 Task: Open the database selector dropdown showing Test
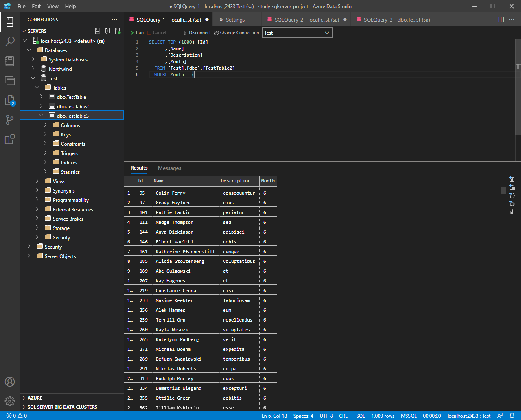tap(298, 33)
